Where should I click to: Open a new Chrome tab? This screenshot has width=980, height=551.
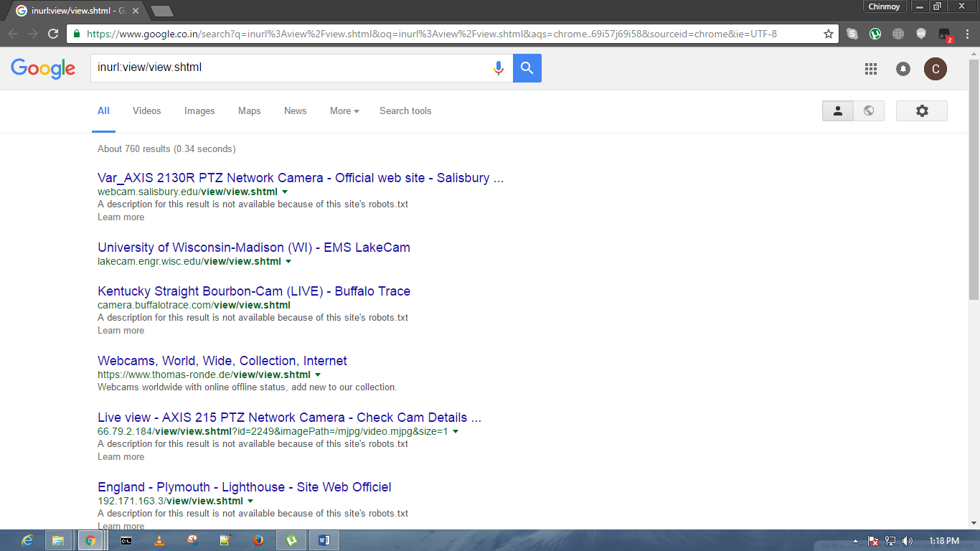coord(162,11)
